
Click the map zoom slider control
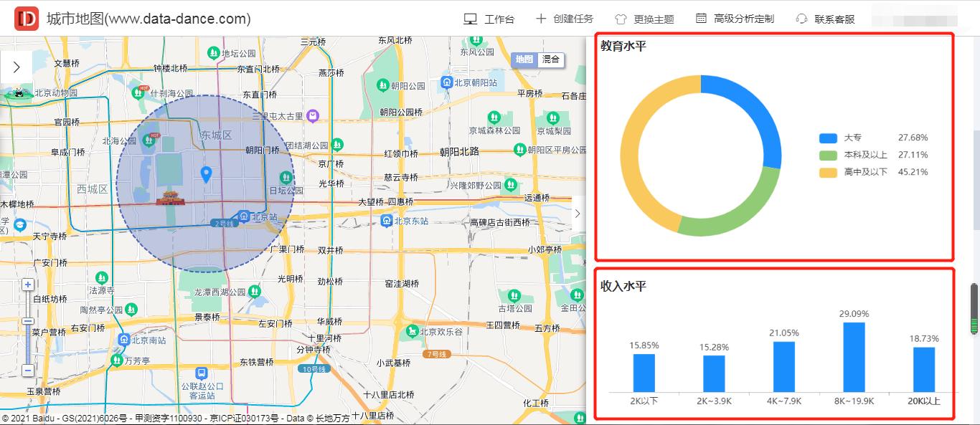click(28, 322)
